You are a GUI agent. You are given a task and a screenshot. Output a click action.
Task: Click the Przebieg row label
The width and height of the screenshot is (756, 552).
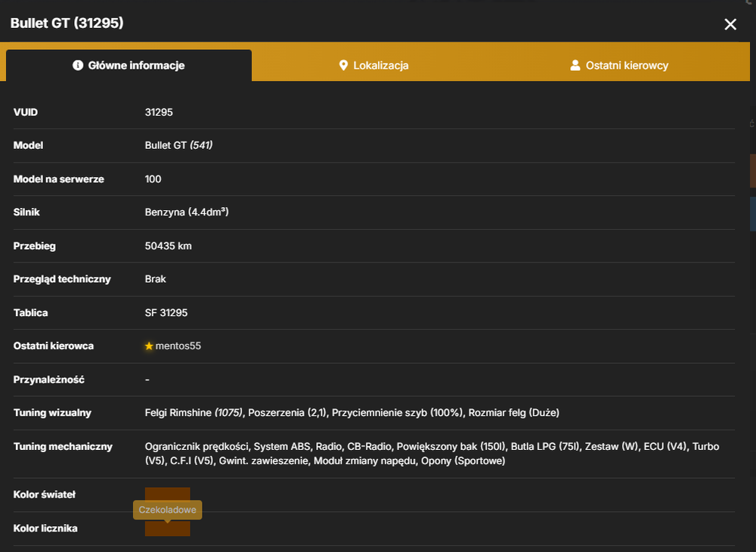click(34, 246)
